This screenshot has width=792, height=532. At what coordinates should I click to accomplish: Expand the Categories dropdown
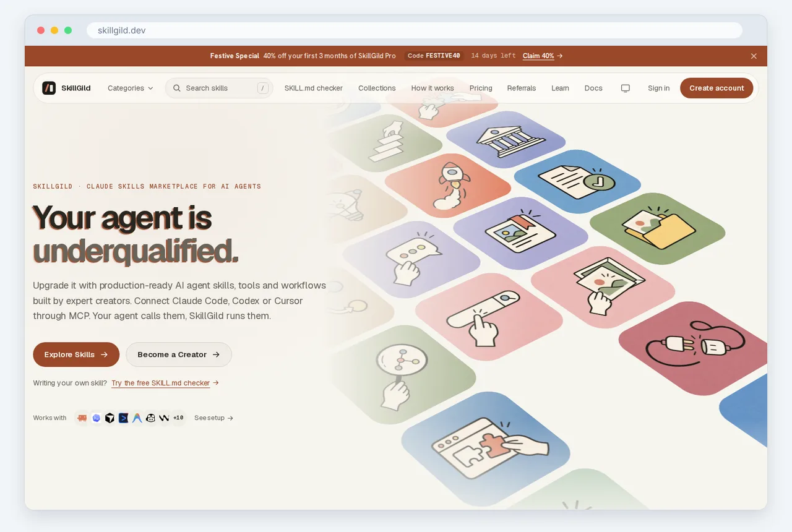click(x=130, y=88)
